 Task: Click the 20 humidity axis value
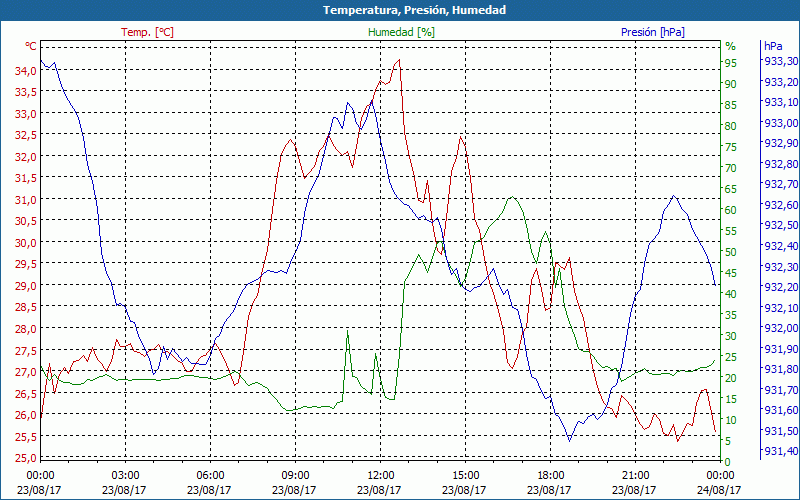pyautogui.click(x=731, y=378)
